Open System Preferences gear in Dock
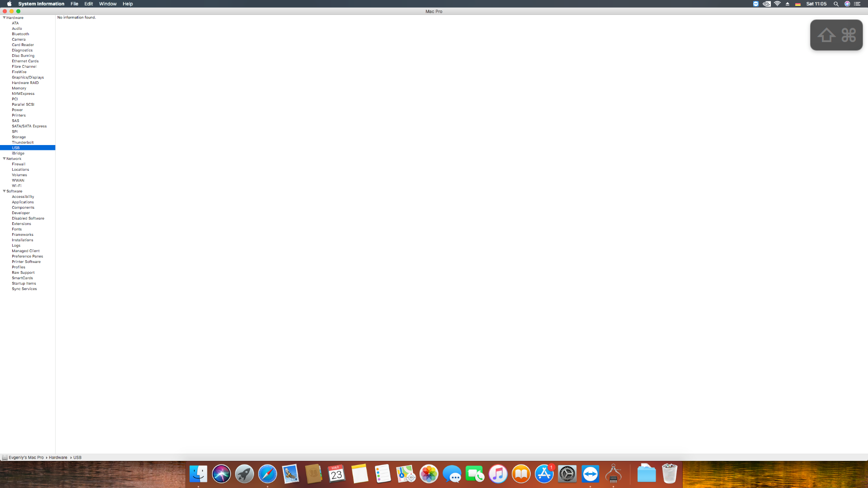Viewport: 868px width, 488px height. [x=567, y=474]
